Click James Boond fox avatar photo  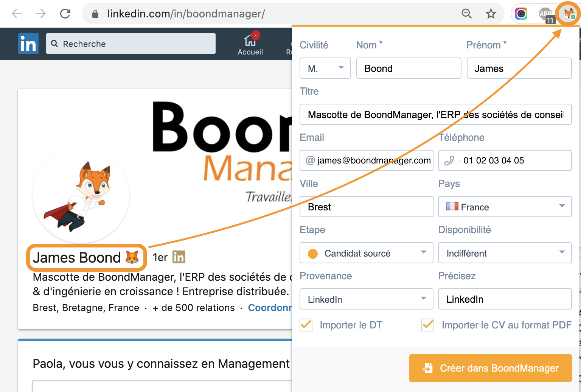[x=81, y=194]
